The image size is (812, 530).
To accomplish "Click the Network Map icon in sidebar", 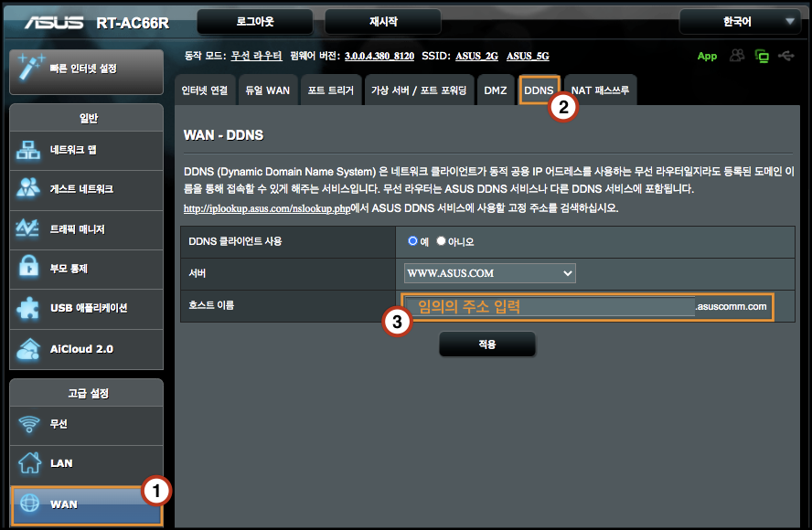I will point(28,150).
